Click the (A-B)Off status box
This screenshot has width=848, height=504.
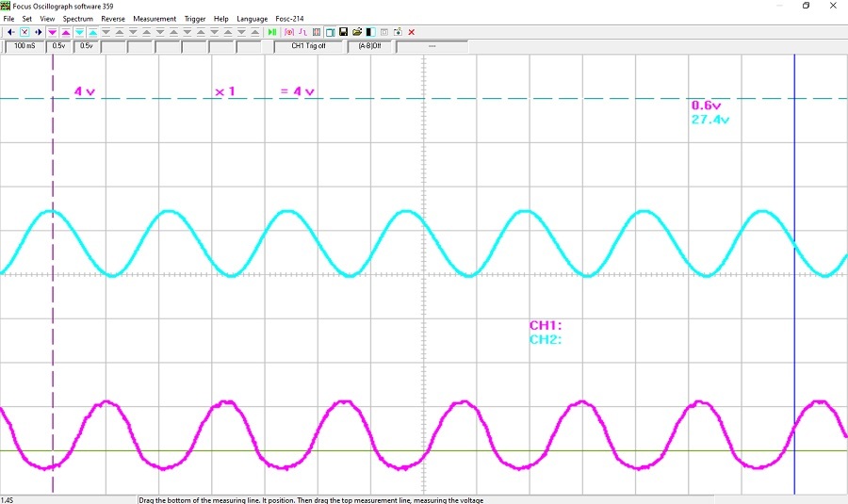(x=370, y=46)
